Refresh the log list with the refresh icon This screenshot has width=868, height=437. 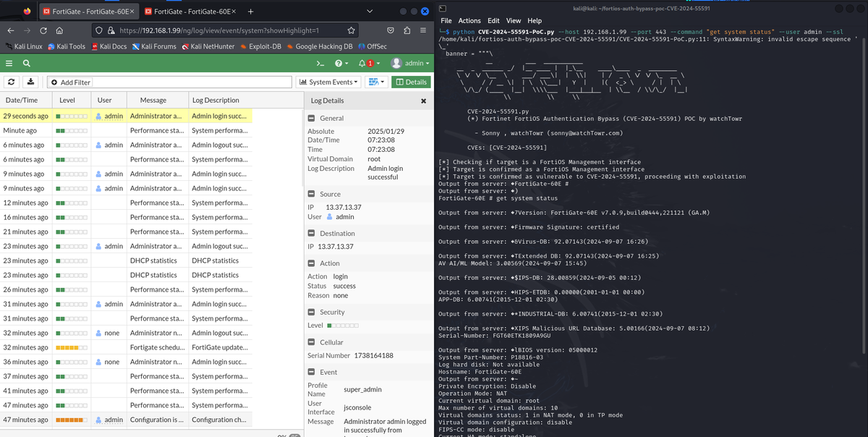click(12, 82)
